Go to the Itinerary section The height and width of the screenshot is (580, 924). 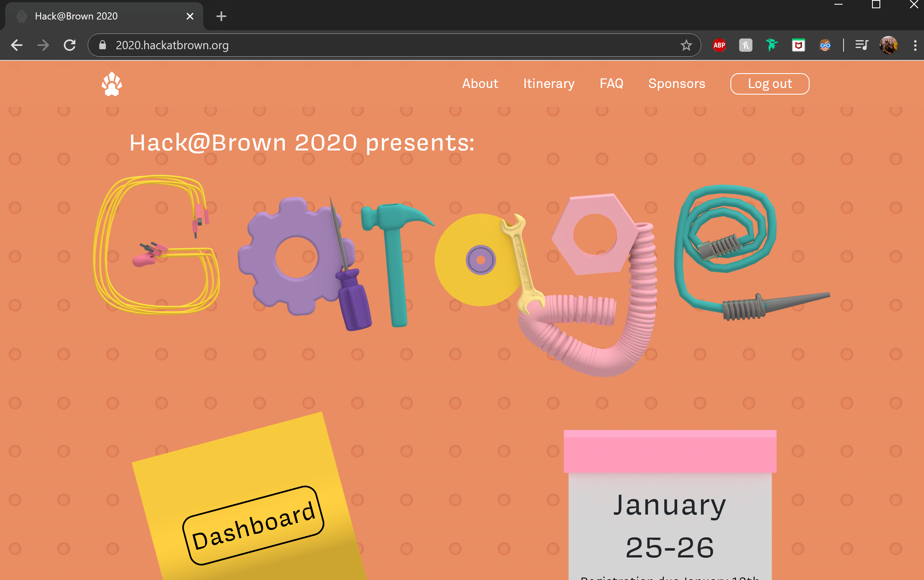[549, 84]
